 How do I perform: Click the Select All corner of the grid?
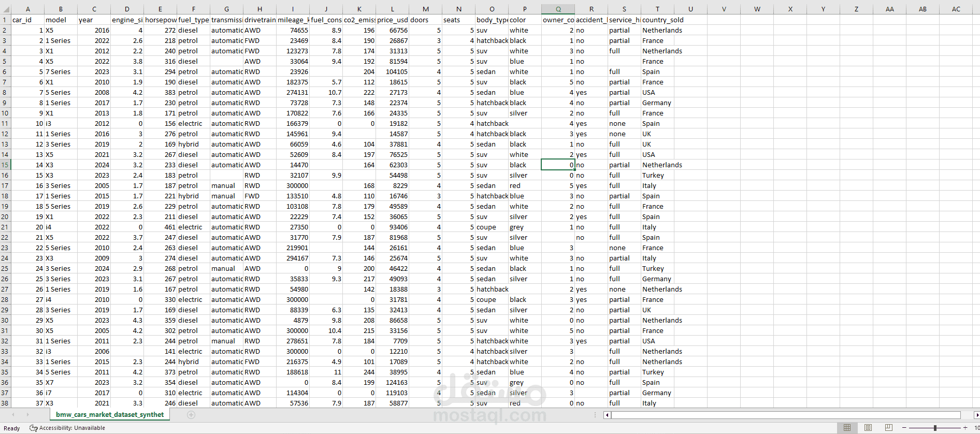(5, 9)
